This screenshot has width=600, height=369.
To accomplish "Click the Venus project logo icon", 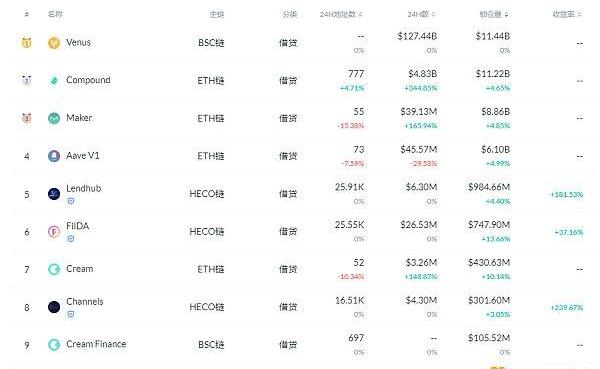I will [54, 42].
